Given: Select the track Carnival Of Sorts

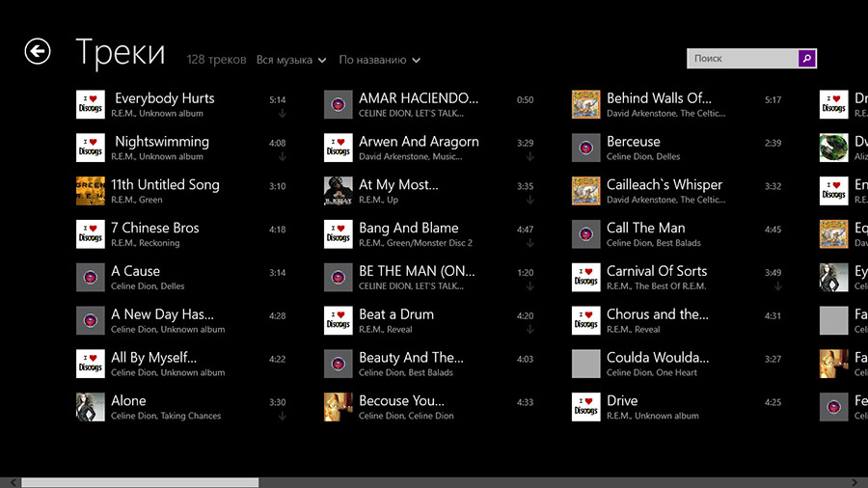Looking at the screenshot, I should coord(678,277).
